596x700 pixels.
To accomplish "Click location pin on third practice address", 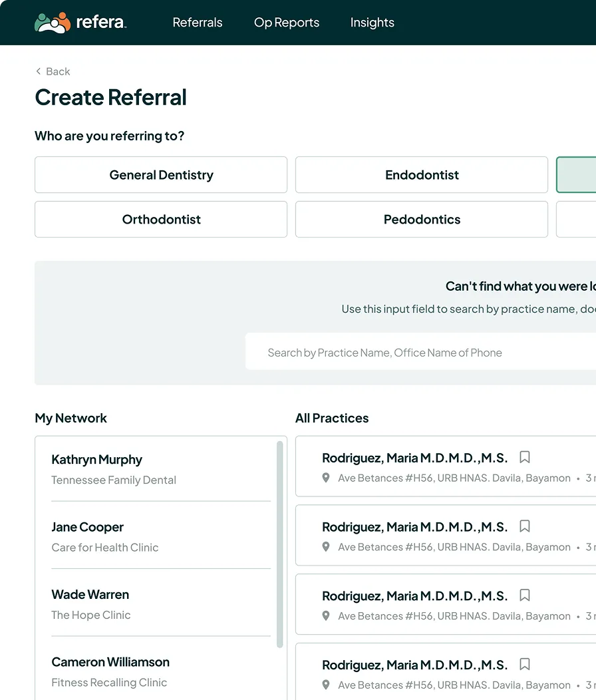I will (x=326, y=616).
